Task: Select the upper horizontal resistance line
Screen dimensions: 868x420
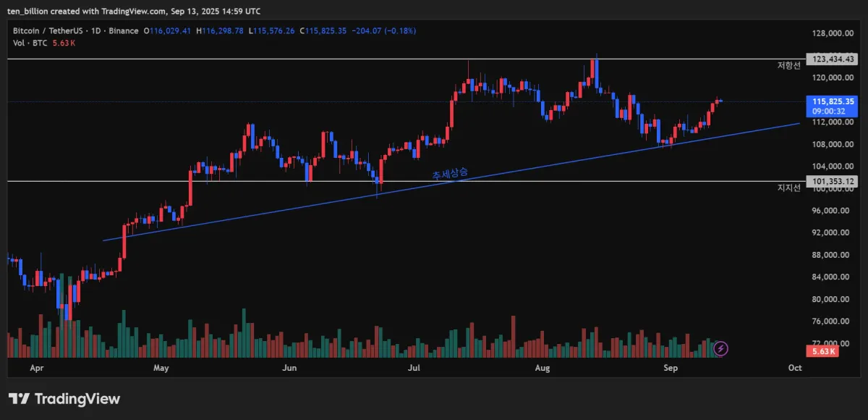Action: pos(289,59)
